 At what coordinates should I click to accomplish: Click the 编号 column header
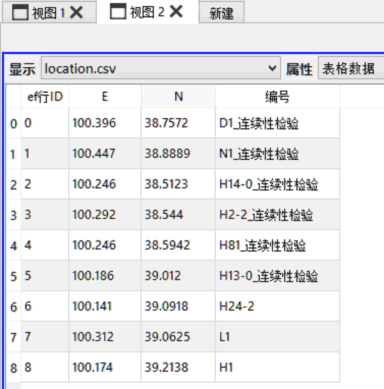point(277,97)
